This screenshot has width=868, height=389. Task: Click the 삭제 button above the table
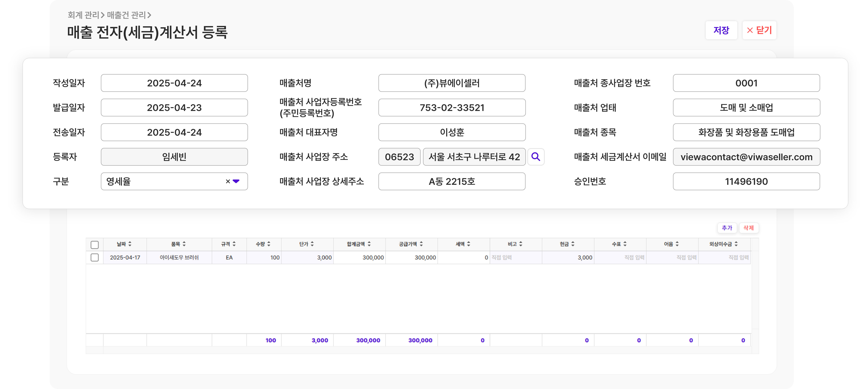tap(749, 228)
